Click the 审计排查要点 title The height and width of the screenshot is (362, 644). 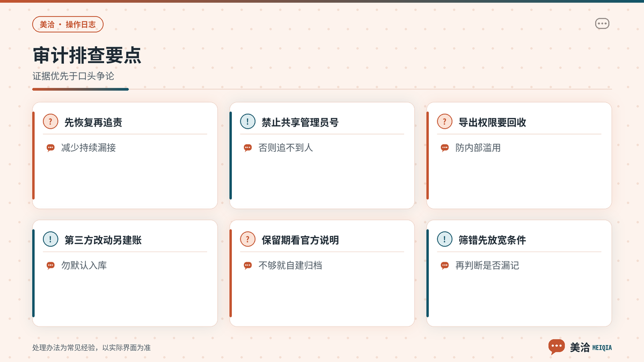coord(87,56)
